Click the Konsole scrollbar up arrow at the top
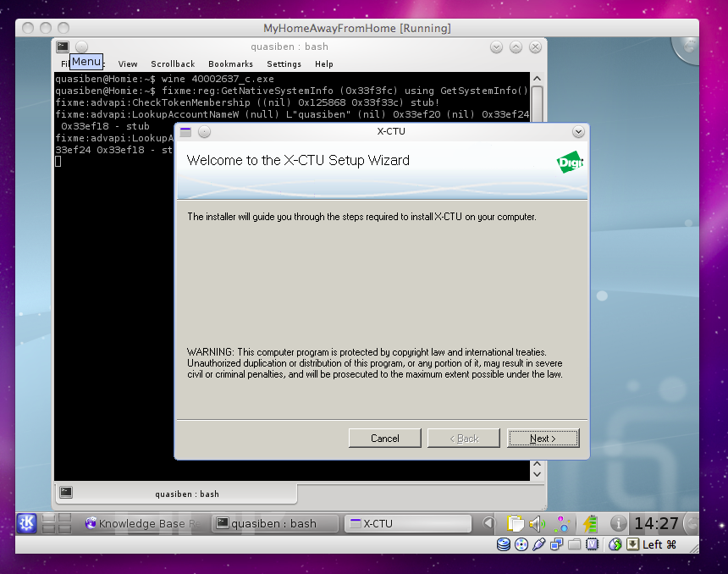 point(538,79)
